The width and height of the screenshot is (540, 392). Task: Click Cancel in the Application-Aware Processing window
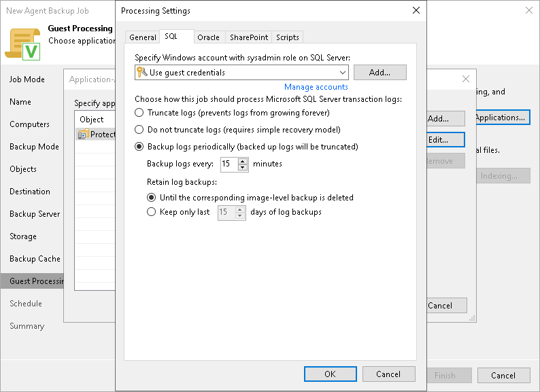447,306
